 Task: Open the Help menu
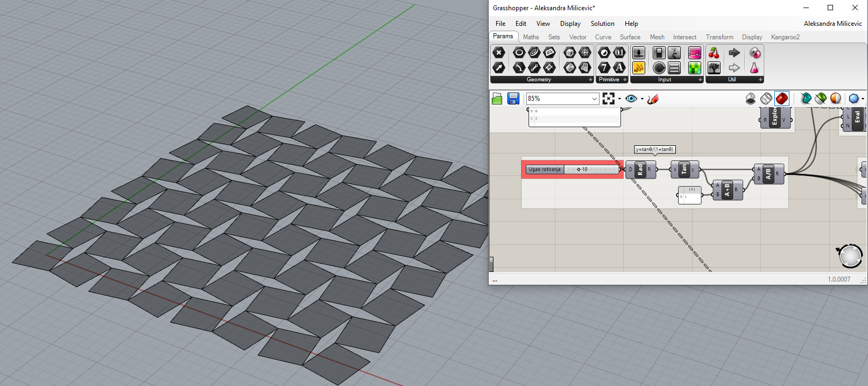[631, 24]
